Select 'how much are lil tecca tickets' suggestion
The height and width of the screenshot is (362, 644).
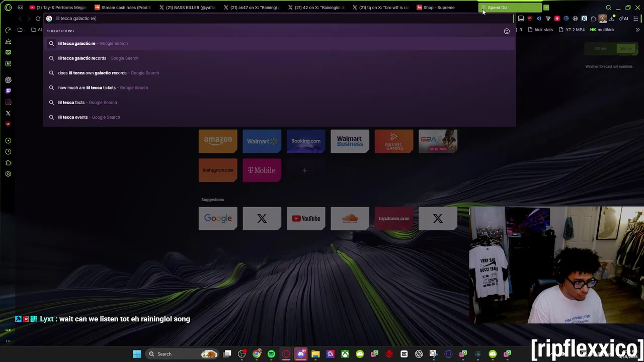279,87
